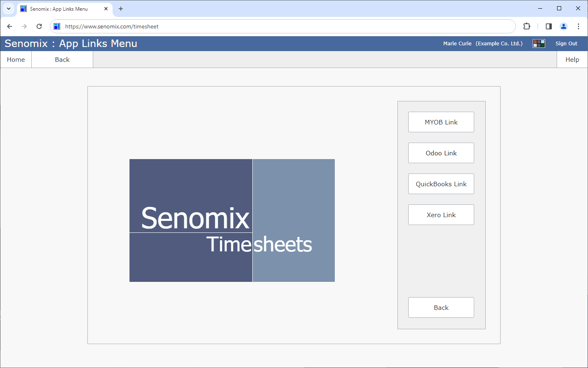Screen dimensions: 588x368
Task: Click the browser forward arrow
Action: pyautogui.click(x=24, y=26)
